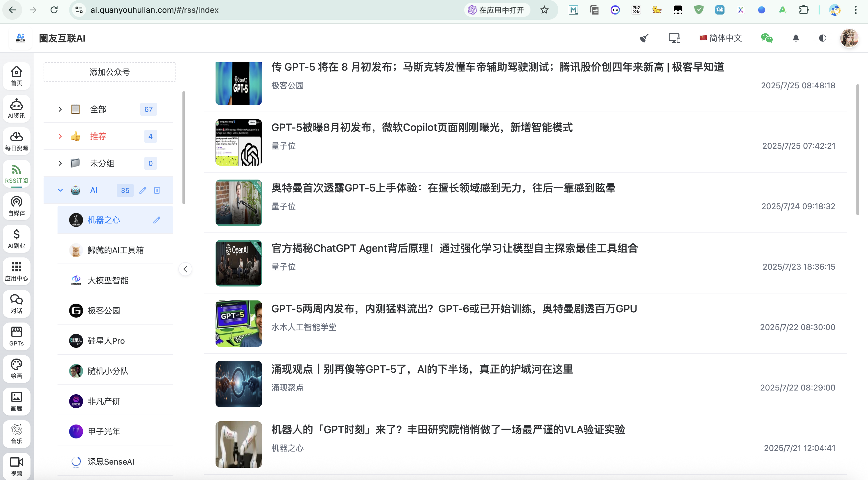The width and height of the screenshot is (868, 480).
Task: Select 非凡产研 feed
Action: click(x=115, y=401)
